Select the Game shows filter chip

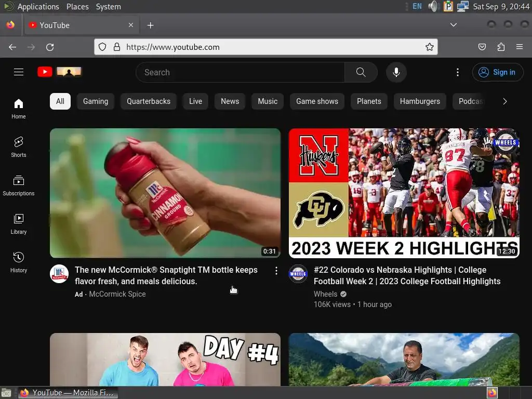pos(317,101)
